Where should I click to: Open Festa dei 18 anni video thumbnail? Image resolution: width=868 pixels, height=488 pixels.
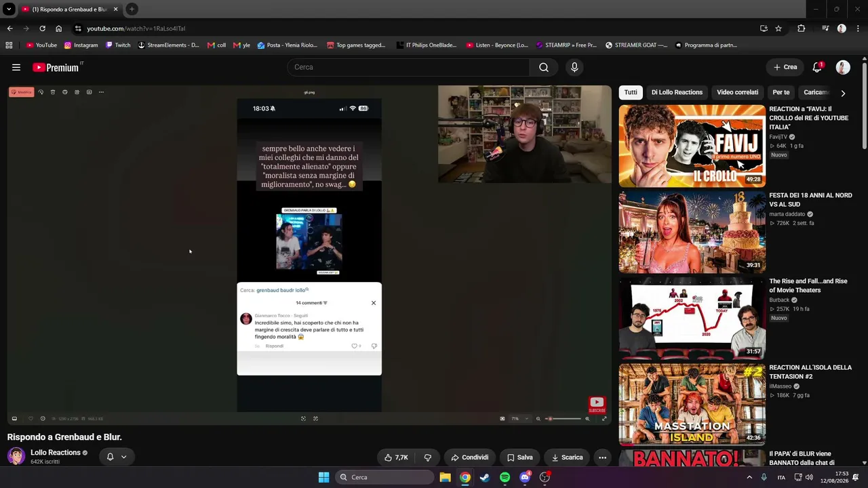point(692,231)
